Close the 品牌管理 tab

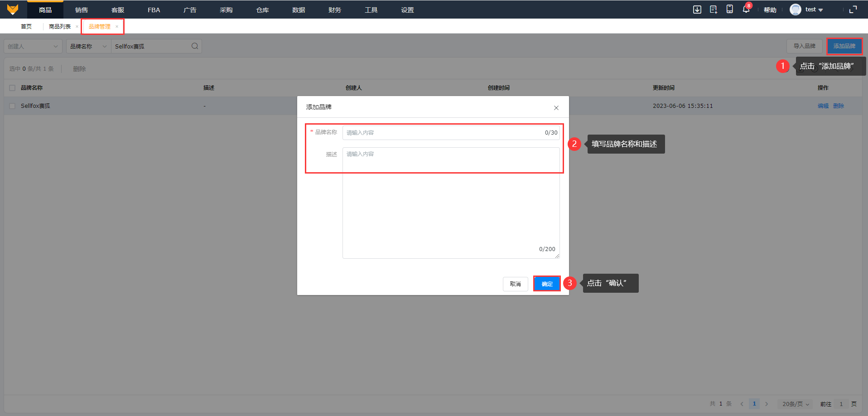(117, 27)
